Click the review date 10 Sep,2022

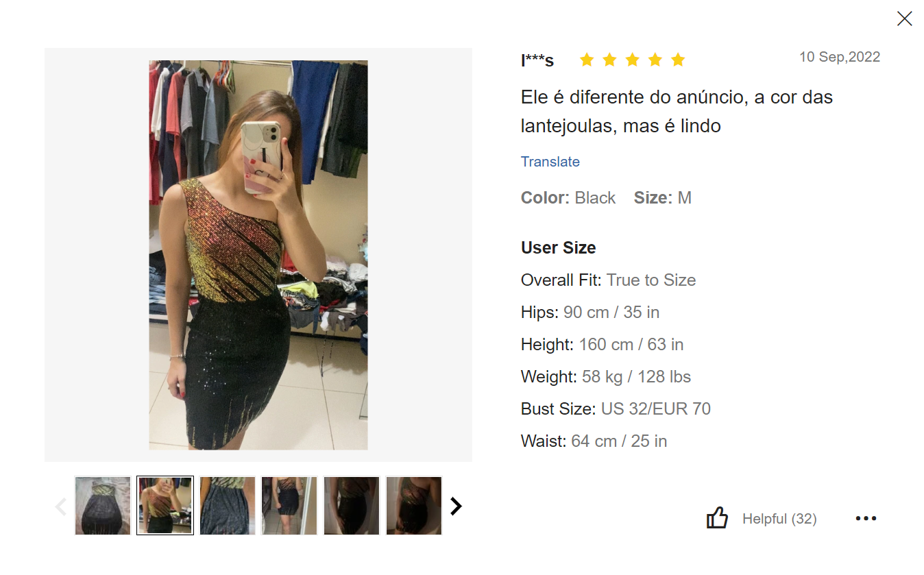[x=840, y=57]
